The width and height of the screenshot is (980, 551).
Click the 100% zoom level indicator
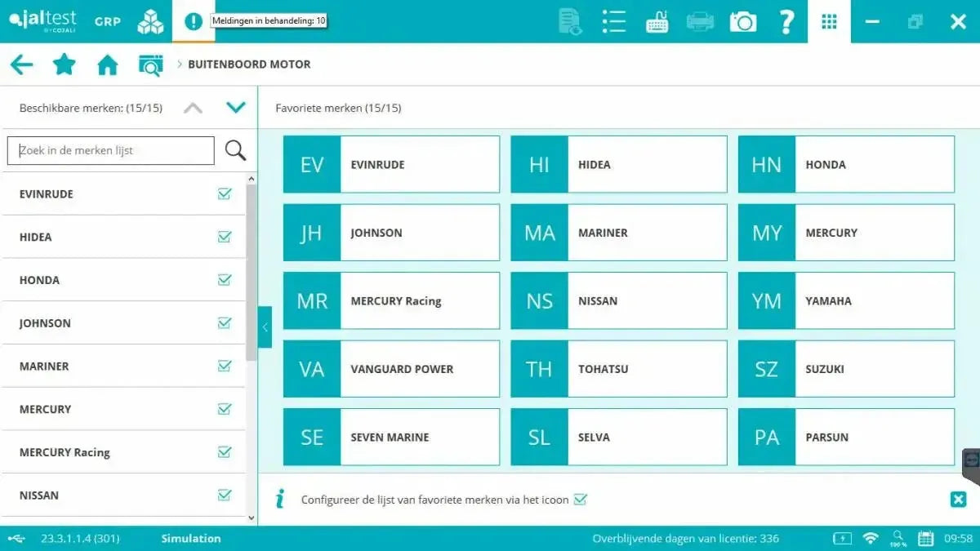click(898, 538)
